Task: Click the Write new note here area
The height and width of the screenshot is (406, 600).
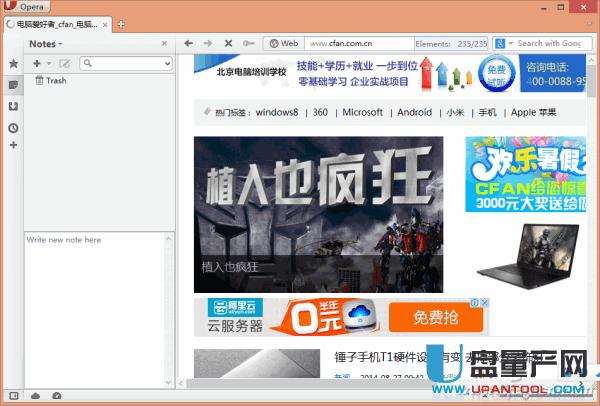Action: point(95,310)
